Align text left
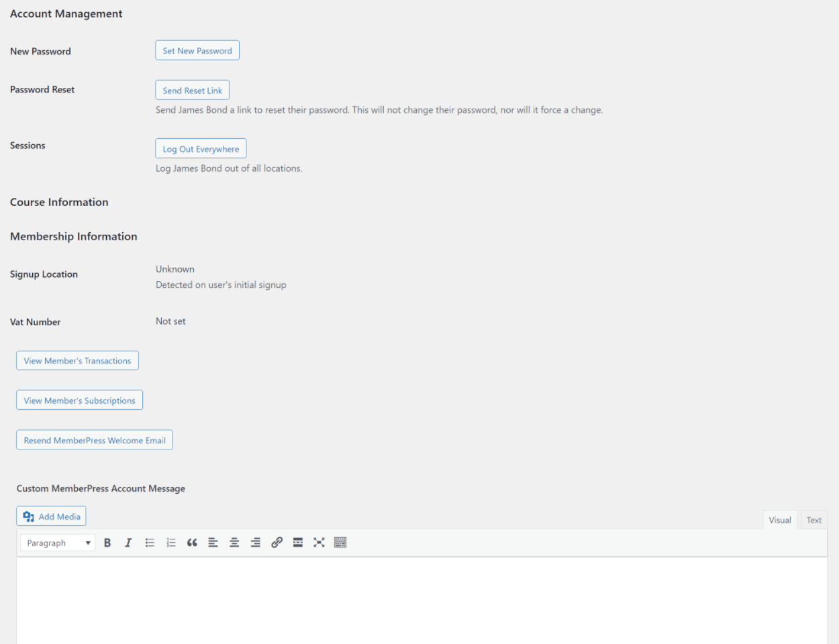This screenshot has height=644, width=839. click(213, 543)
